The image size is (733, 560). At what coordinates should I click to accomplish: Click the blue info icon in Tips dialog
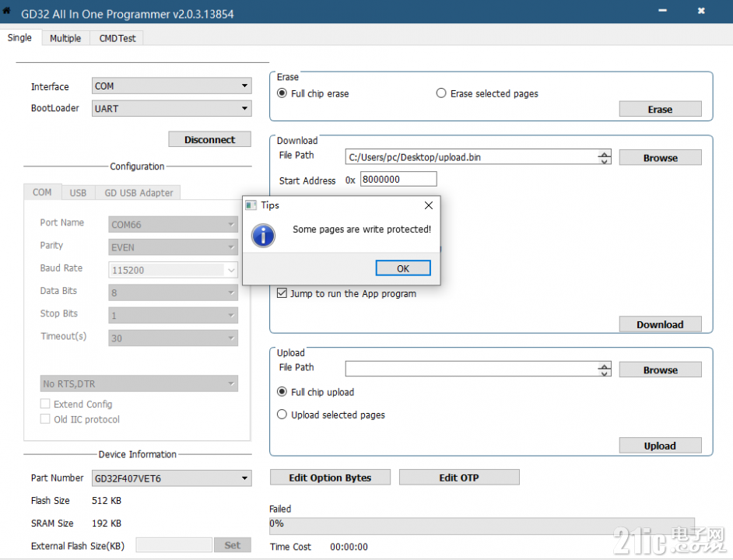(263, 235)
